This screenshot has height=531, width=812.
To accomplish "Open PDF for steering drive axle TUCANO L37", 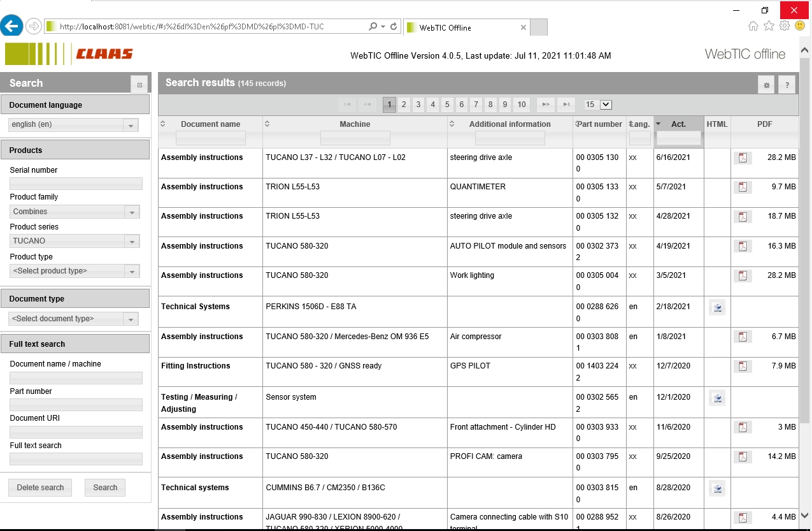I will [743, 158].
